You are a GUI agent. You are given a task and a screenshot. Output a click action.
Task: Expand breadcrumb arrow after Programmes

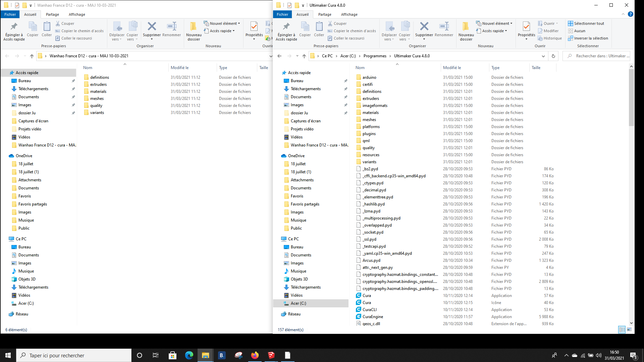(390, 56)
